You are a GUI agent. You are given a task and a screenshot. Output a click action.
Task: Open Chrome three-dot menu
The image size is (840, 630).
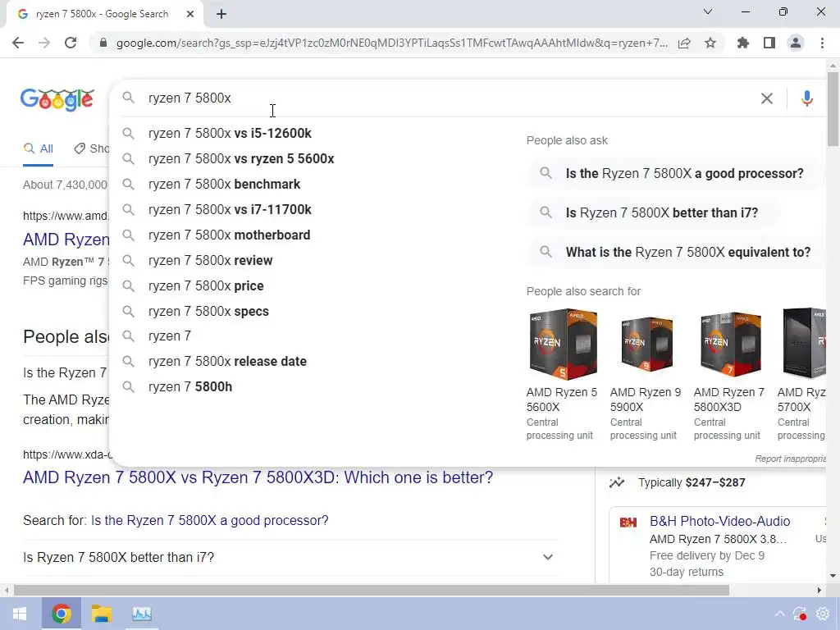tap(822, 43)
